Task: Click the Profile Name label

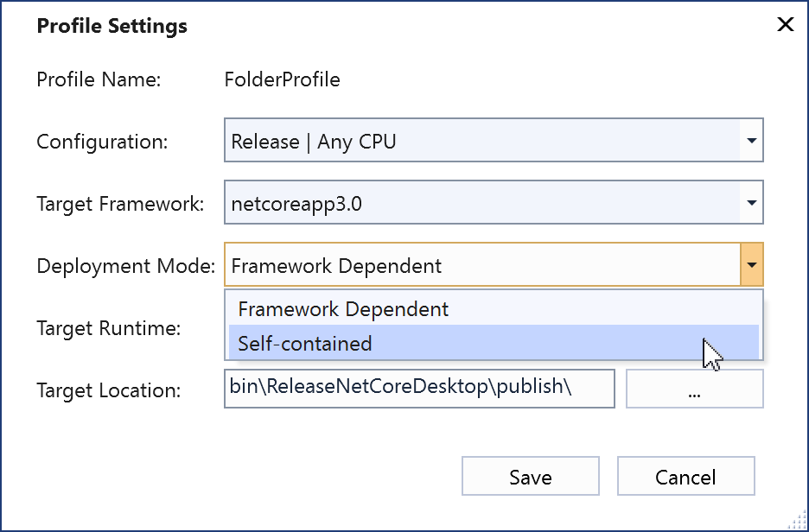Action: [x=99, y=80]
